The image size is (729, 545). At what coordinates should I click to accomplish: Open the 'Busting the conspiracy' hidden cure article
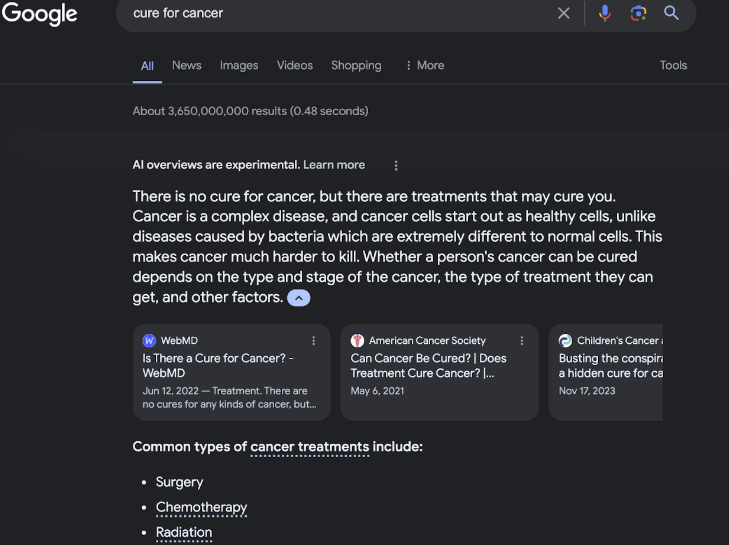(x=610, y=366)
